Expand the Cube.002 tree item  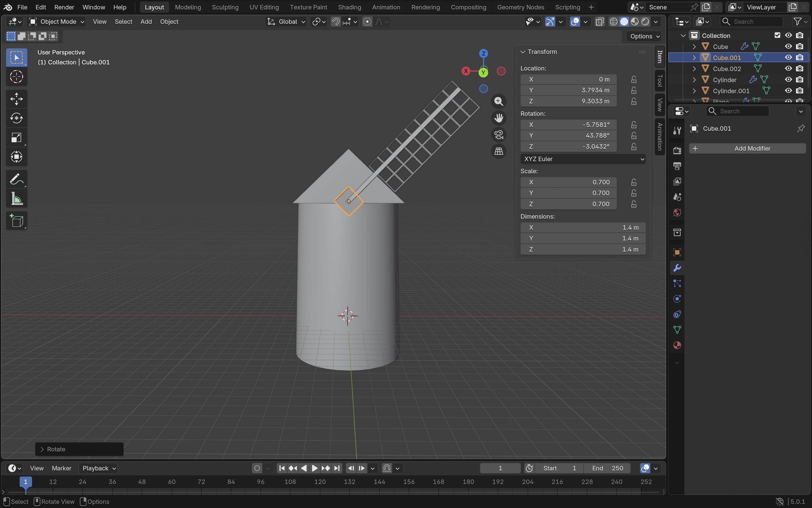click(x=694, y=69)
